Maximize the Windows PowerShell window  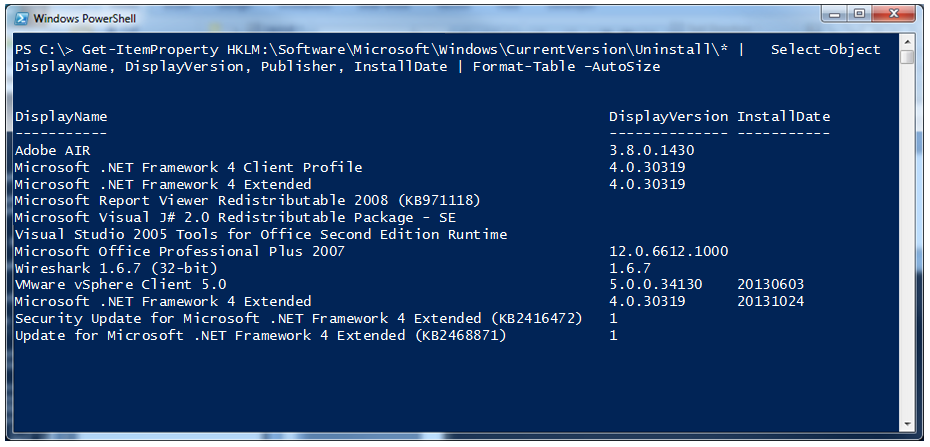coord(860,14)
